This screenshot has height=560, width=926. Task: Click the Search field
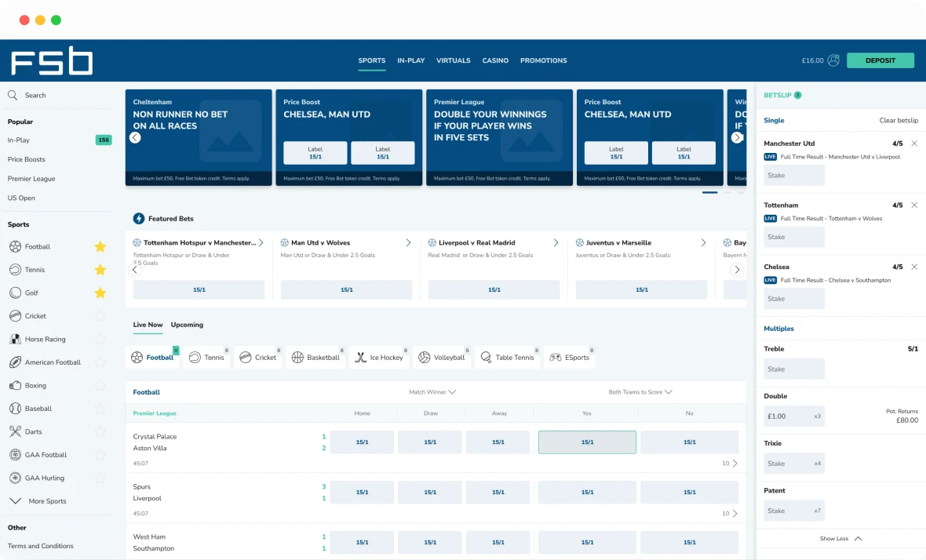59,95
